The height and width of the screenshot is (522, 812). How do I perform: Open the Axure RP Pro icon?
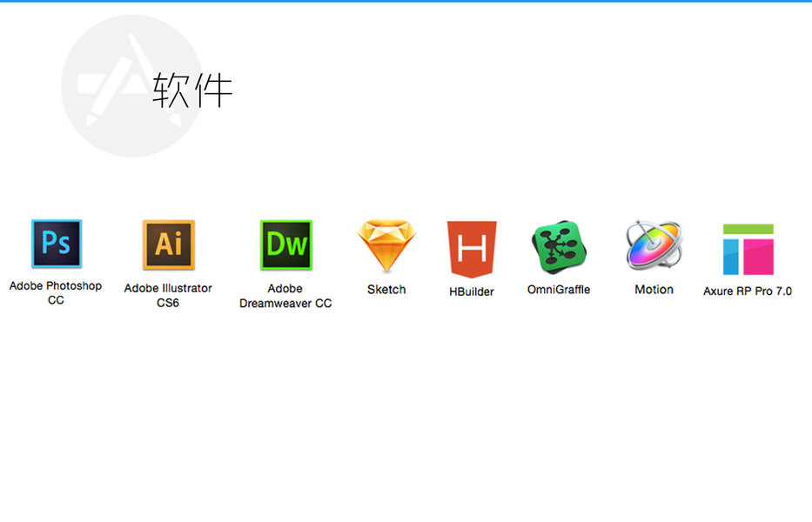[748, 249]
